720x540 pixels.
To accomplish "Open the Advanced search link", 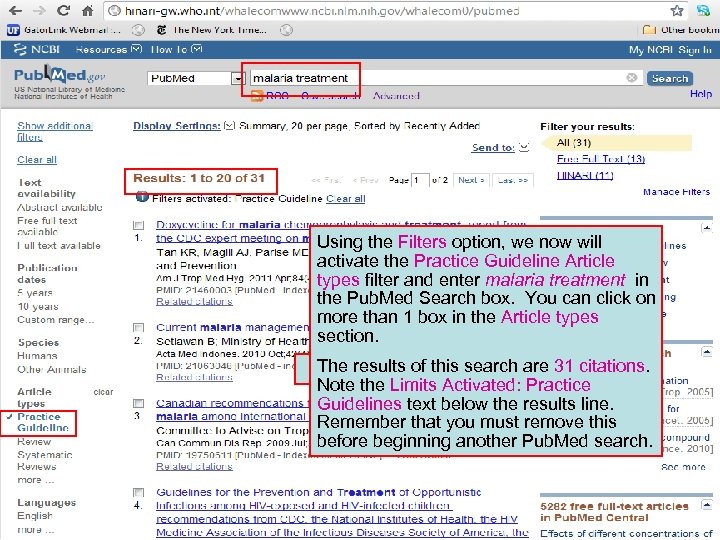I will pos(396,96).
